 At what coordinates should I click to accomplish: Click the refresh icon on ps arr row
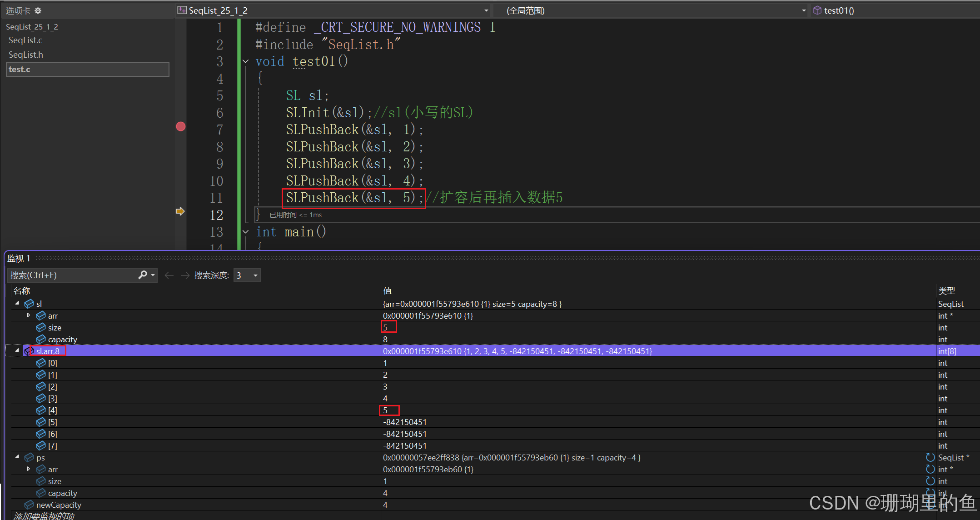(930, 469)
